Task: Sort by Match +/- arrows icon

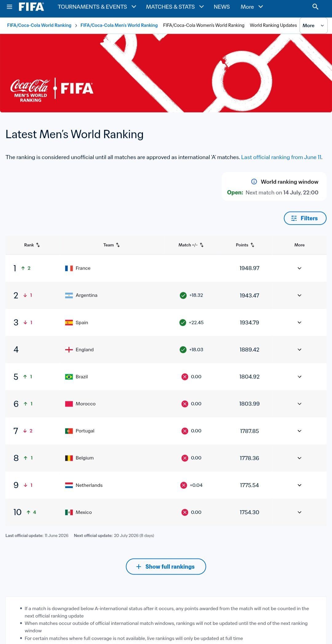Action: [x=202, y=245]
